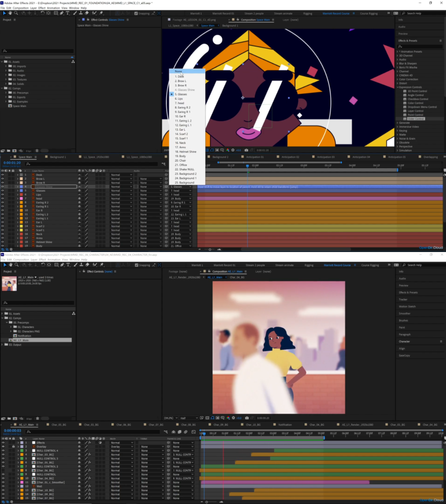This screenshot has width=446, height=504.
Task: Click the Desk layer color label swatch
Action: tap(21, 175)
